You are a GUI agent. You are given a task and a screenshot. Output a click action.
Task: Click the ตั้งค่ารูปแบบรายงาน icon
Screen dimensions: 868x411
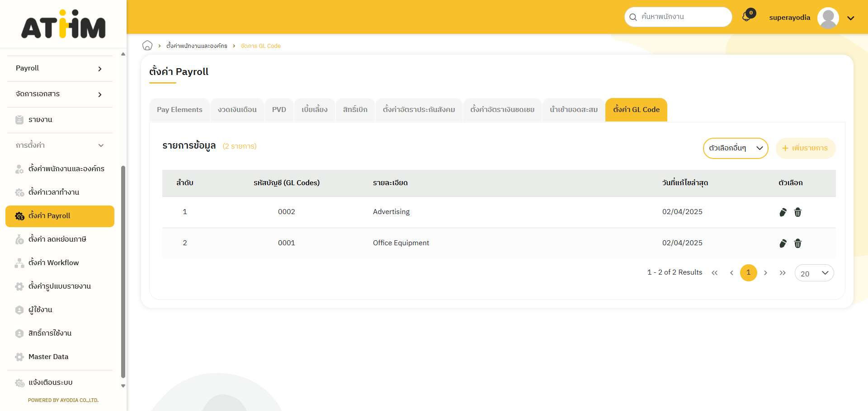[x=19, y=286]
